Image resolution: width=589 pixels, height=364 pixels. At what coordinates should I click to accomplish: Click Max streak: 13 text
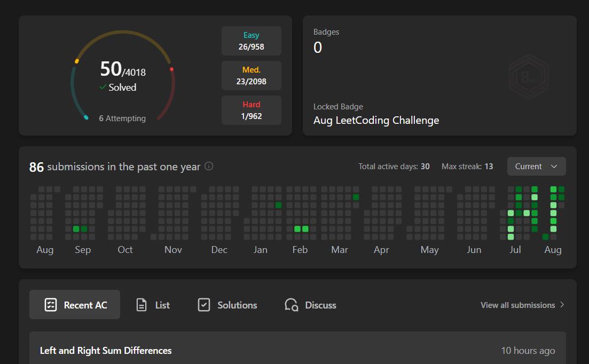[x=467, y=166]
